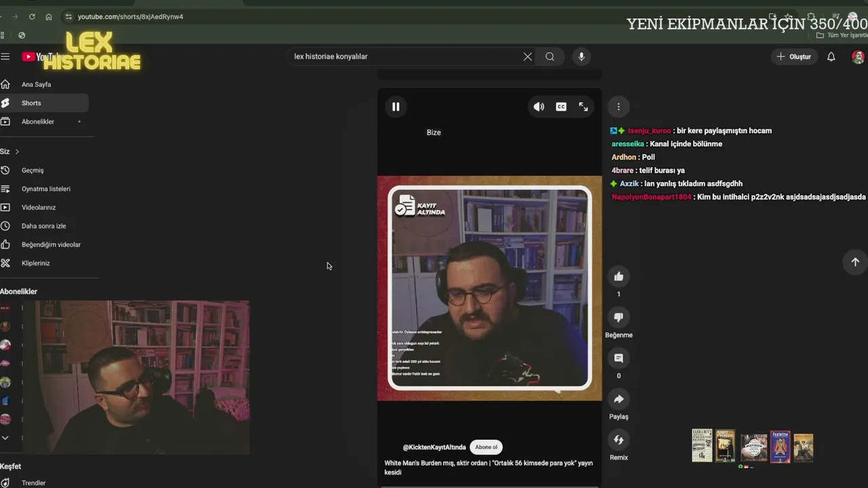Click the aresseika chat message
The width and height of the screenshot is (868, 488).
[x=667, y=144]
